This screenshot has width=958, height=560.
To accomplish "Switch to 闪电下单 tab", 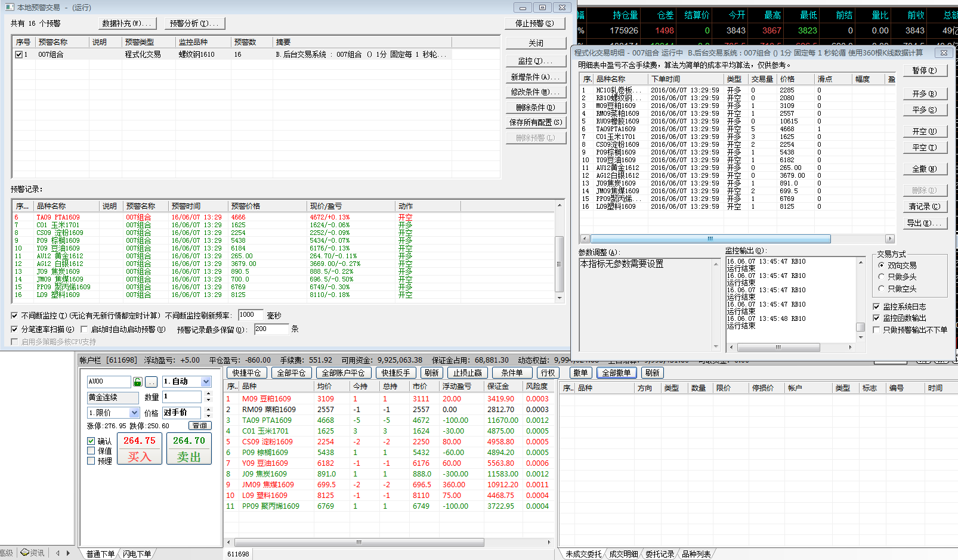I will click(137, 554).
